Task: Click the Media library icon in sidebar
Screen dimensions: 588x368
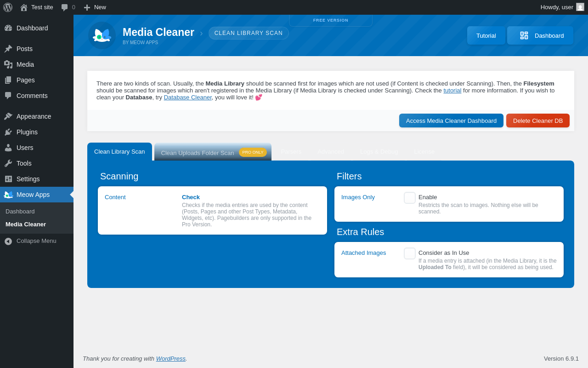Action: click(8, 64)
